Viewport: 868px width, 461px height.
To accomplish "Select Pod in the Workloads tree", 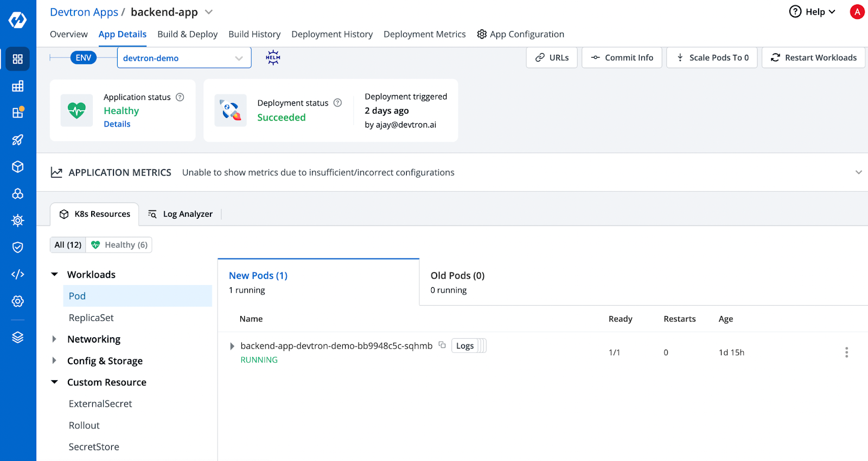I will (138, 296).
